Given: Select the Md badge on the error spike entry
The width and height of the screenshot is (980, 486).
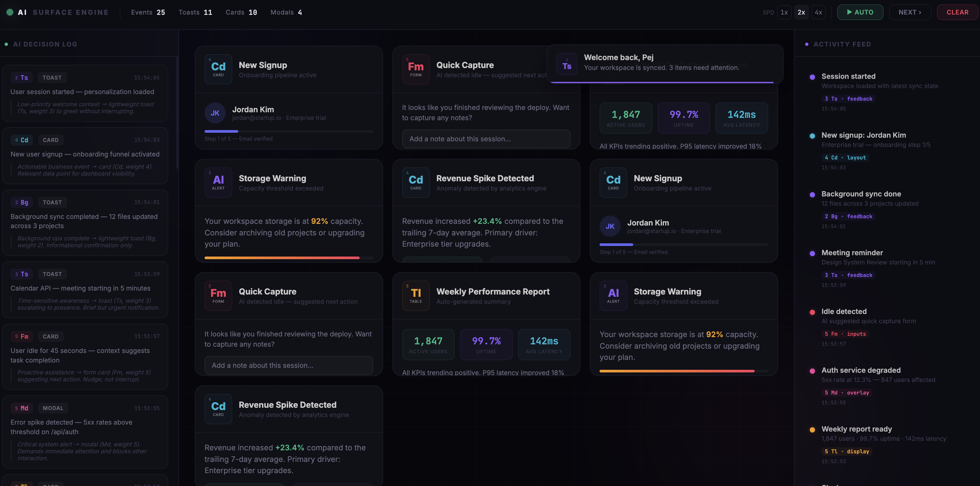Looking at the screenshot, I should click(x=21, y=408).
